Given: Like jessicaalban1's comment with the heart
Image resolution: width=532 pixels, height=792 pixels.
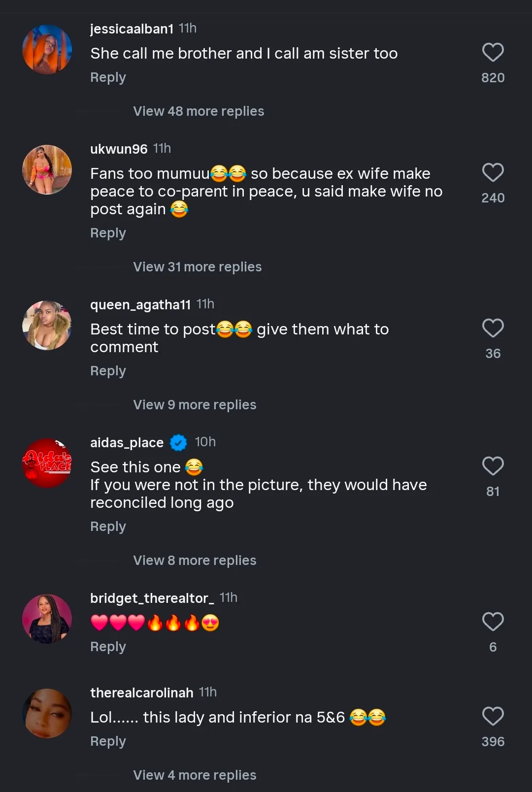Looking at the screenshot, I should [493, 53].
